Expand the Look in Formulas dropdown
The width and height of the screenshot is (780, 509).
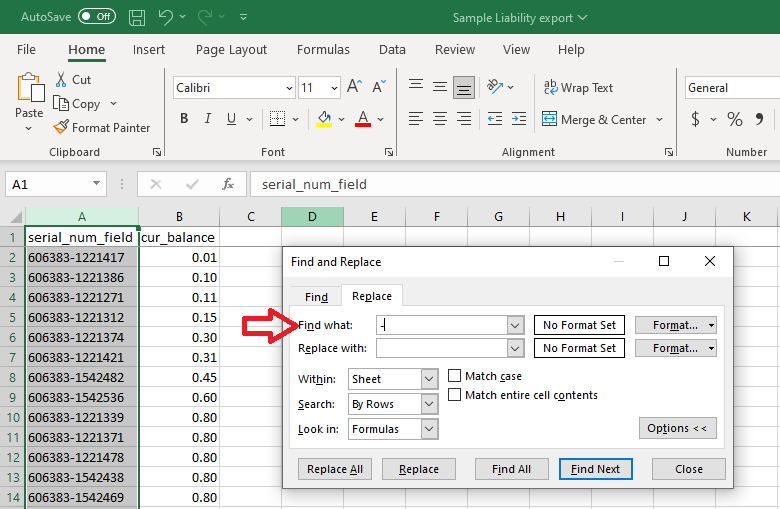393,429
